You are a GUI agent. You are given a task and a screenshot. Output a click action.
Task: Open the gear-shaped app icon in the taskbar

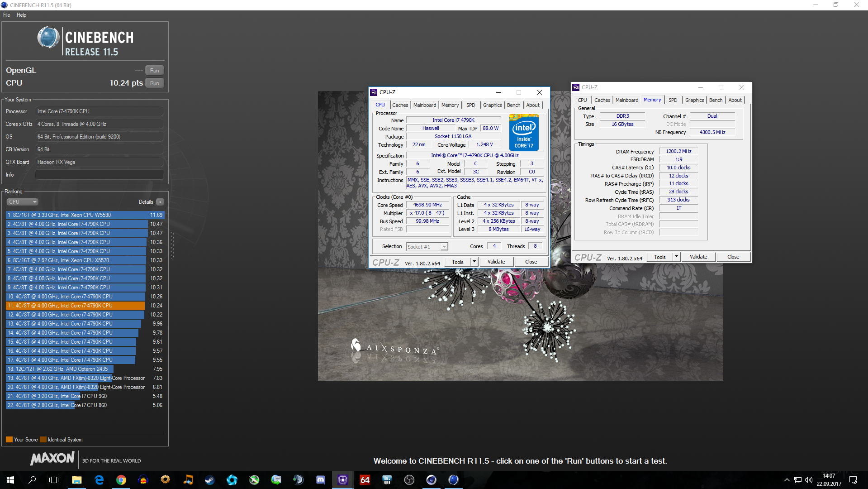click(x=165, y=479)
